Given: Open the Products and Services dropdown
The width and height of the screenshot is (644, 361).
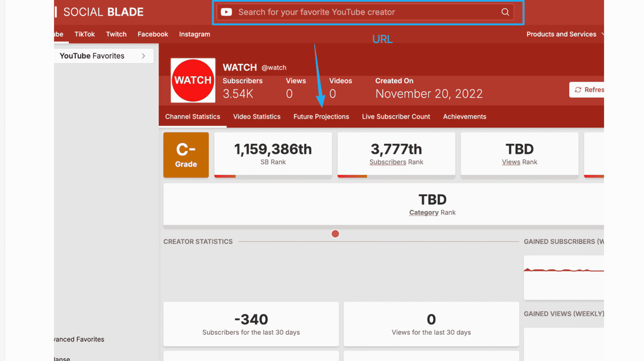Looking at the screenshot, I should pyautogui.click(x=565, y=34).
